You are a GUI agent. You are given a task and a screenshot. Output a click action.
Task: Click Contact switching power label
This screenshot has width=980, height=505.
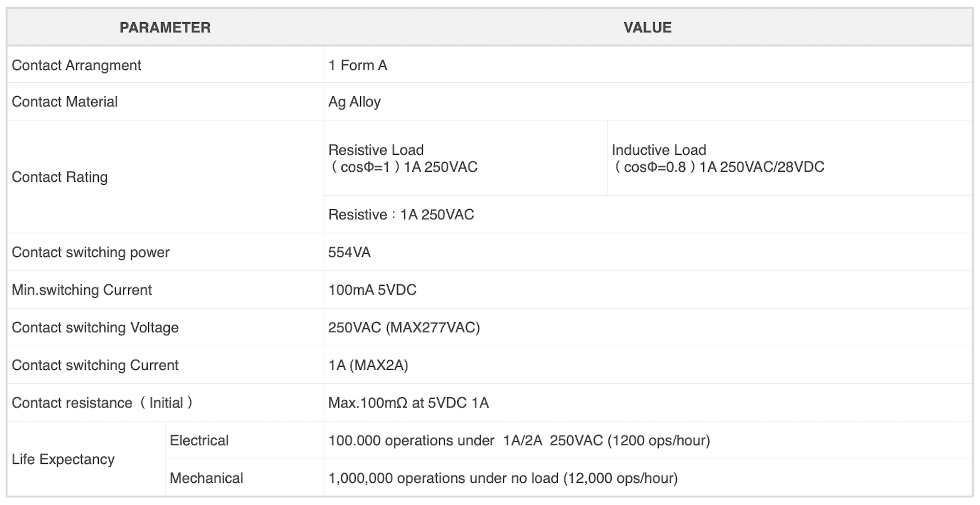pos(90,252)
